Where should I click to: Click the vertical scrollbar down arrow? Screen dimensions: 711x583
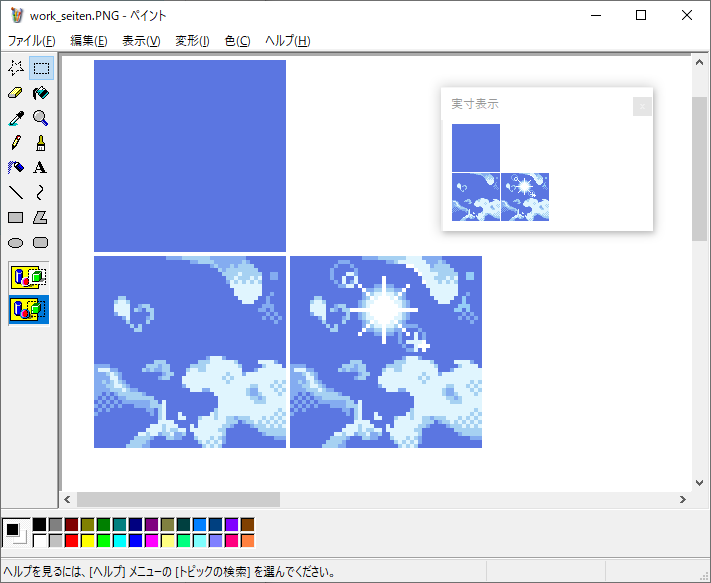(x=699, y=483)
